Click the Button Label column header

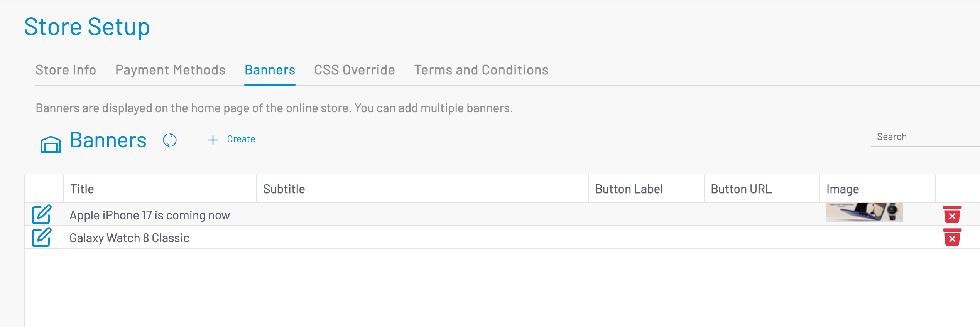(x=629, y=189)
